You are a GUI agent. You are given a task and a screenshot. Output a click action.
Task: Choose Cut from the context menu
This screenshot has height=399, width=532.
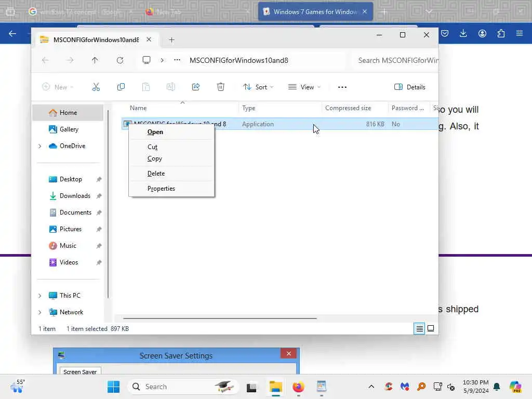coord(171,147)
